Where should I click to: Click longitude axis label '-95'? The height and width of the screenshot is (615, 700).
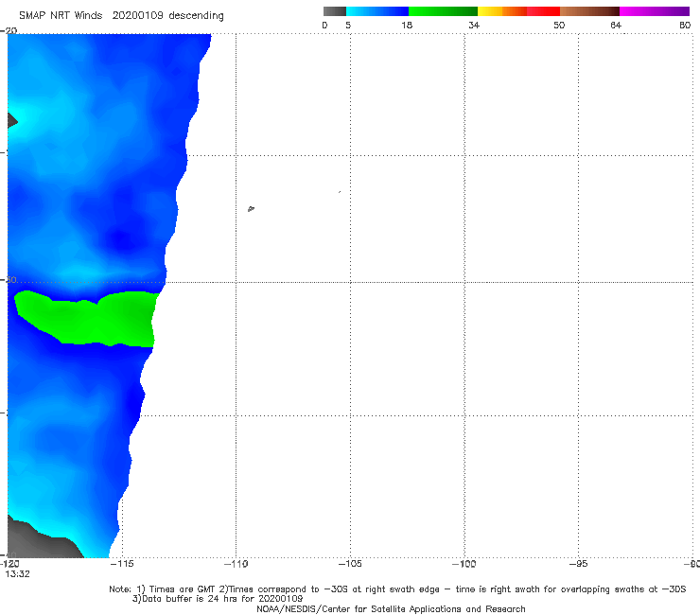pyautogui.click(x=578, y=564)
